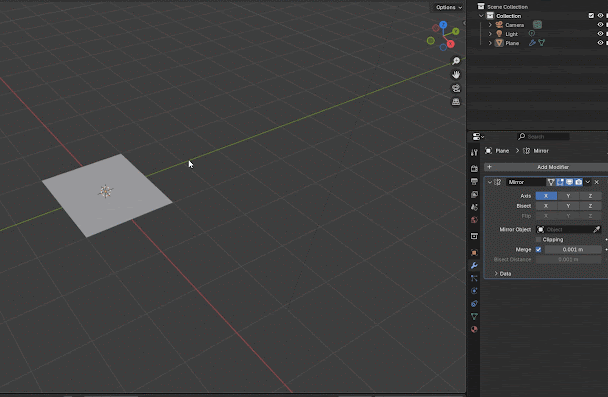Viewport: 608px width, 397px height.
Task: Expand the Plane row in outliner
Action: click(x=490, y=43)
